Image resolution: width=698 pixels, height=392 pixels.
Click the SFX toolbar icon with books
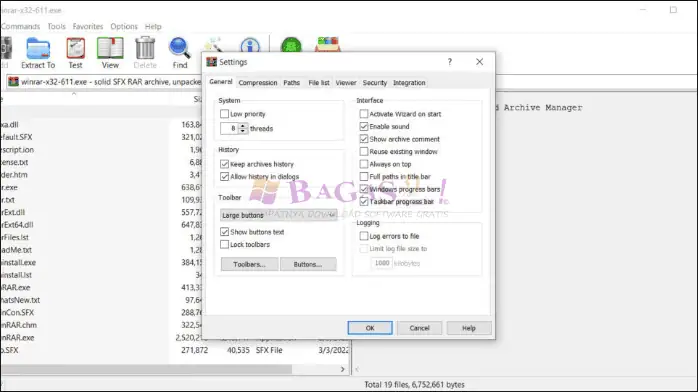[328, 44]
